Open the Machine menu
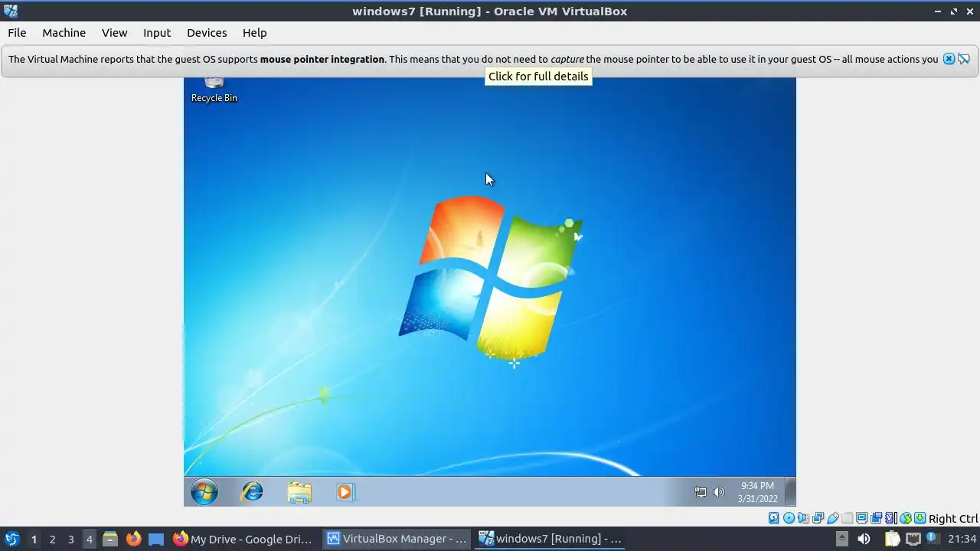 click(x=64, y=33)
